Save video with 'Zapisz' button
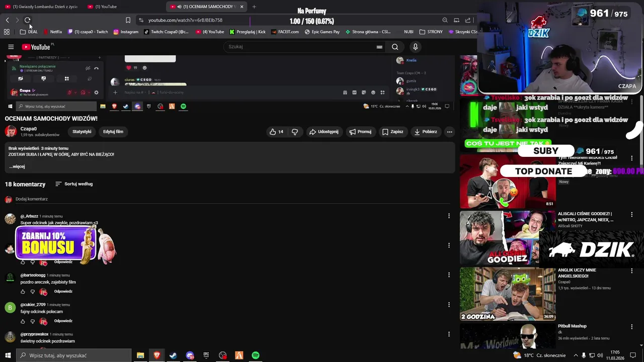Image resolution: width=644 pixels, height=362 pixels. [392, 132]
